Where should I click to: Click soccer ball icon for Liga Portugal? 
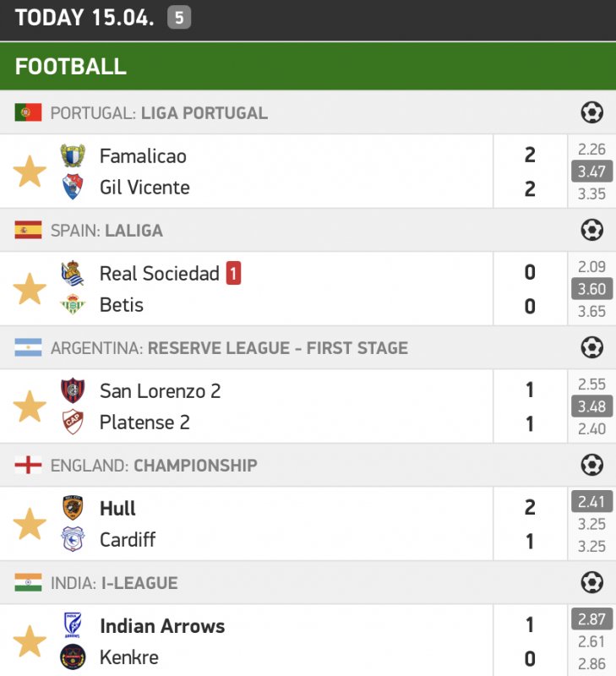click(592, 112)
